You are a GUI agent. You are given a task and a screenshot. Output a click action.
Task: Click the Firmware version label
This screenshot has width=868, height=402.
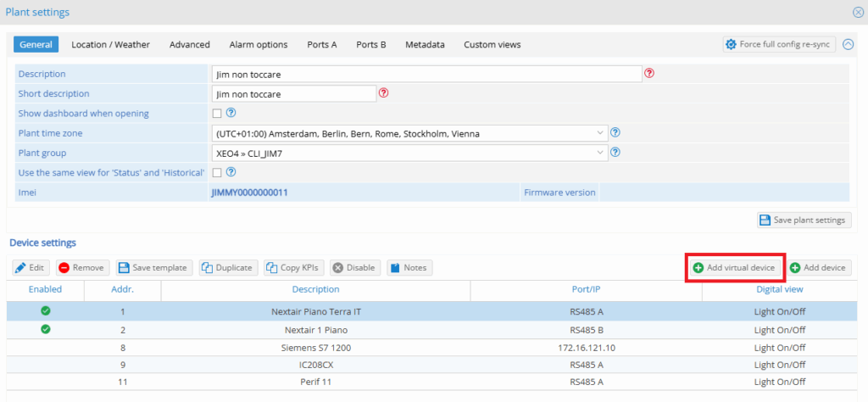[x=559, y=193]
